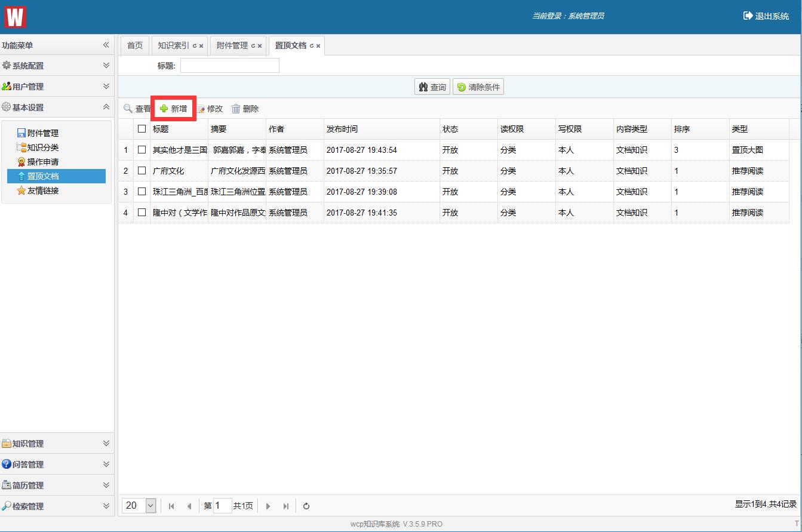Viewport: 802px width, 532px height.
Task: Open 附件管理 in the sidebar tree
Action: [43, 133]
